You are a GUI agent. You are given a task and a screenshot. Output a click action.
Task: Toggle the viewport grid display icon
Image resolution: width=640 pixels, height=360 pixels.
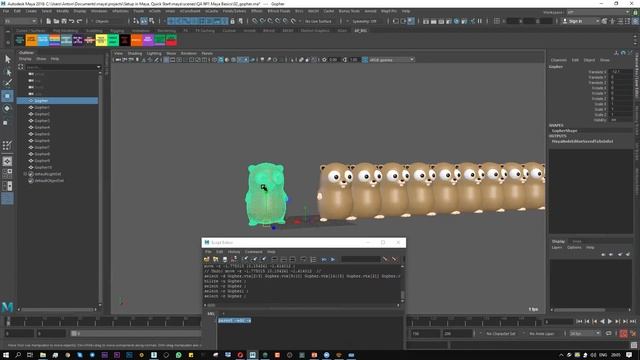(166, 60)
